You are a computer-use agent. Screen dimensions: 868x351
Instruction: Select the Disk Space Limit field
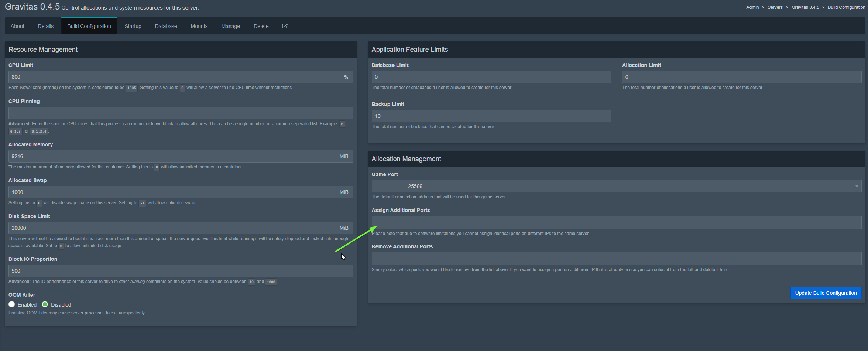point(172,228)
